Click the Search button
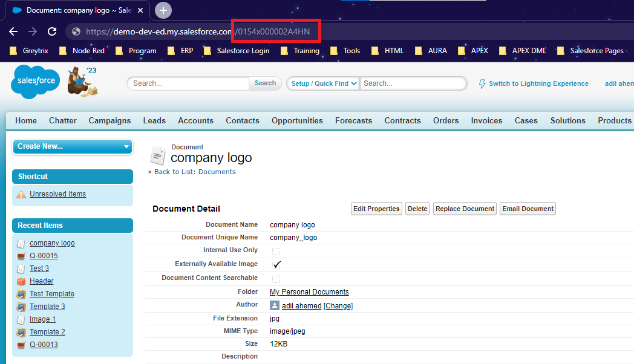The height and width of the screenshot is (364, 634). 265,83
